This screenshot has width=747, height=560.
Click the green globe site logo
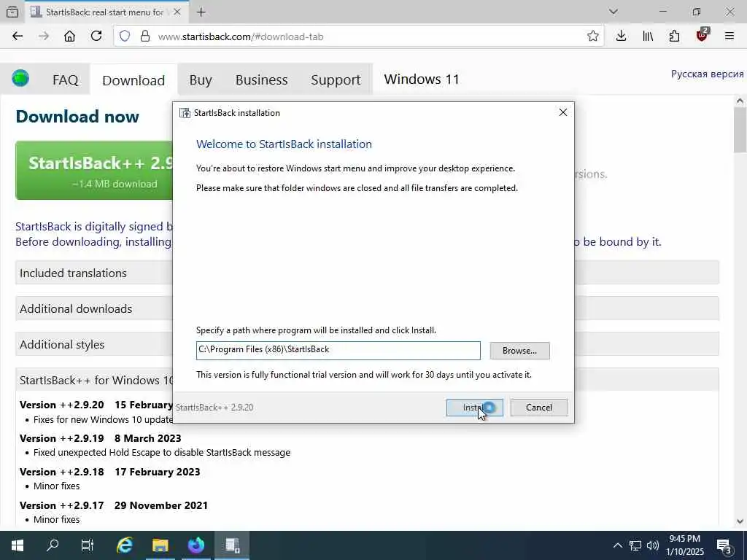pyautogui.click(x=20, y=78)
